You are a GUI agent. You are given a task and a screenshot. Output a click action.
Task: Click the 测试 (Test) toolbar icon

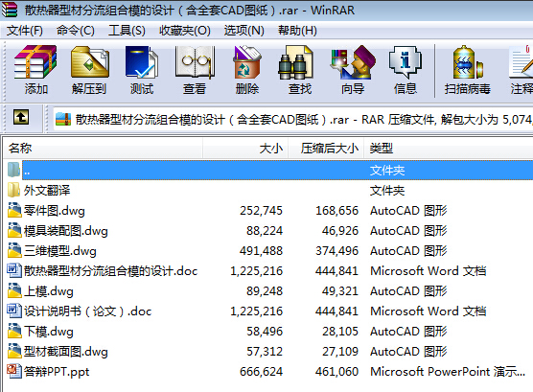tap(142, 62)
